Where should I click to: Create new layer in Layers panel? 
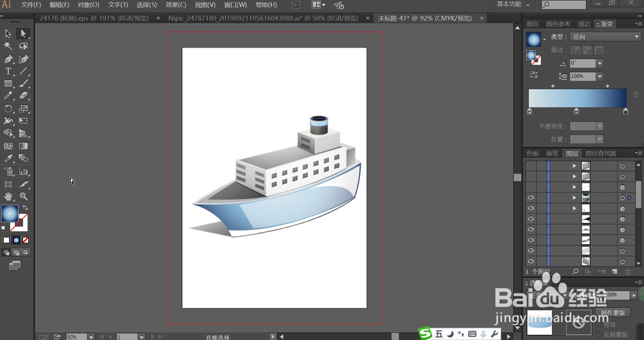point(614,272)
